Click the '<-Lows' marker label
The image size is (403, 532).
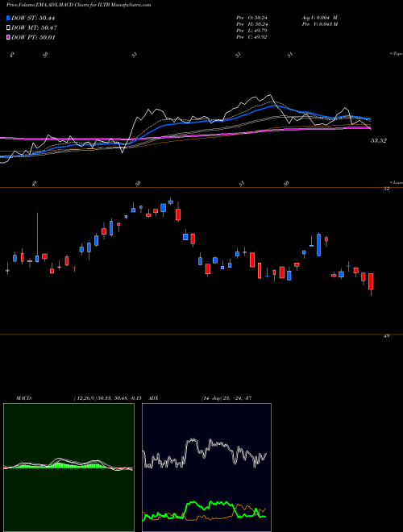pos(396,182)
